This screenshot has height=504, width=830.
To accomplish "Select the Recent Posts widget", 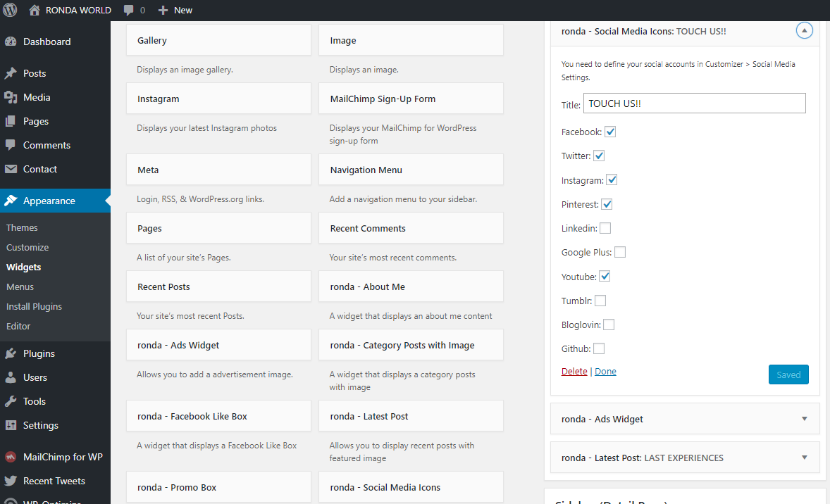I will [x=218, y=286].
